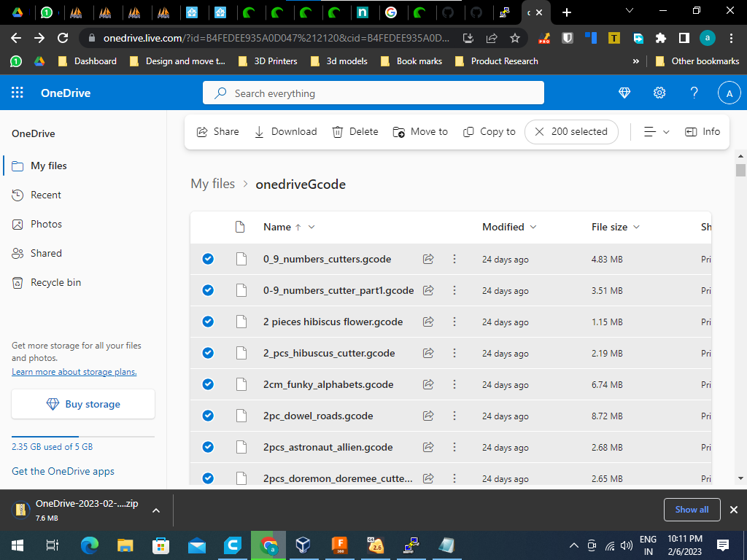Screen dimensions: 747x560
Task: Click Copy to in command bar
Action: tap(489, 132)
